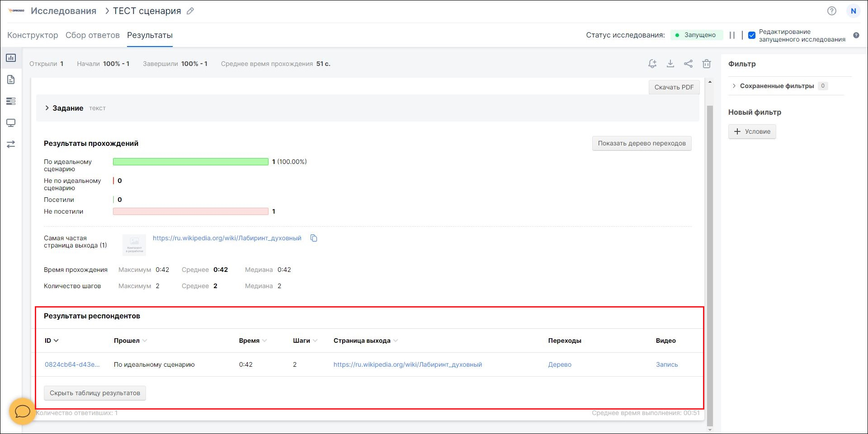Open the orange chat support bubble
The height and width of the screenshot is (434, 868).
22,411
